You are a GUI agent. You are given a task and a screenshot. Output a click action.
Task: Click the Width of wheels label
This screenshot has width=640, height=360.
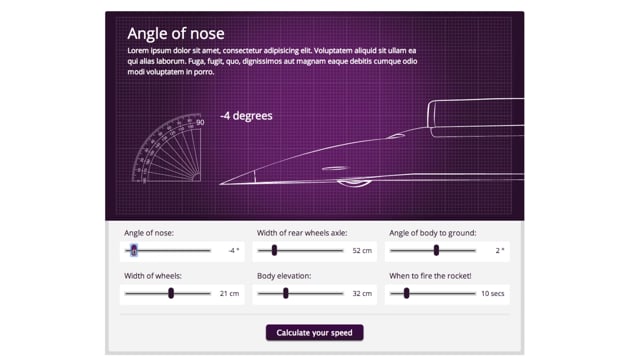click(x=153, y=276)
